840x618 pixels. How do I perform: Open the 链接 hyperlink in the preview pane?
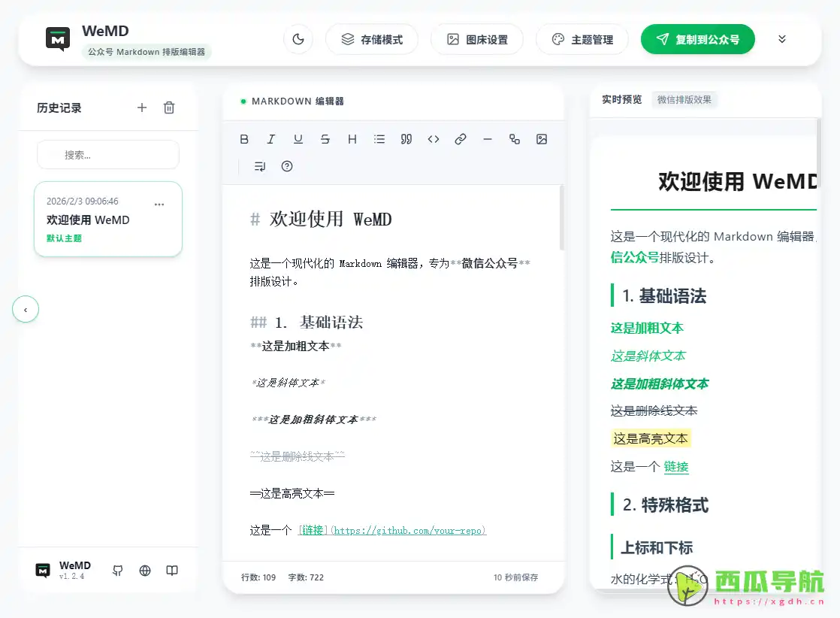[x=675, y=466]
